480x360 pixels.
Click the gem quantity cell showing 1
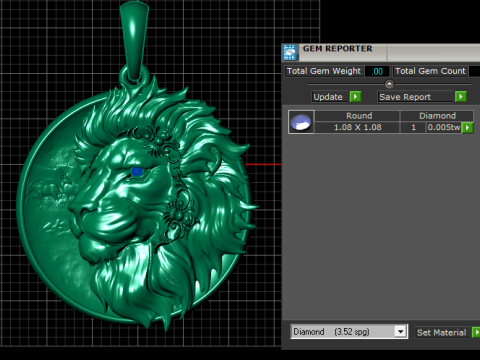pyautogui.click(x=413, y=127)
